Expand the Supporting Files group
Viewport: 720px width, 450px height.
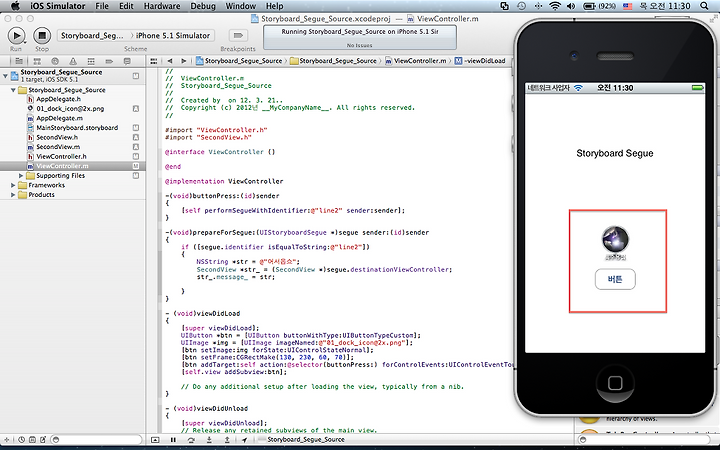coord(21,176)
